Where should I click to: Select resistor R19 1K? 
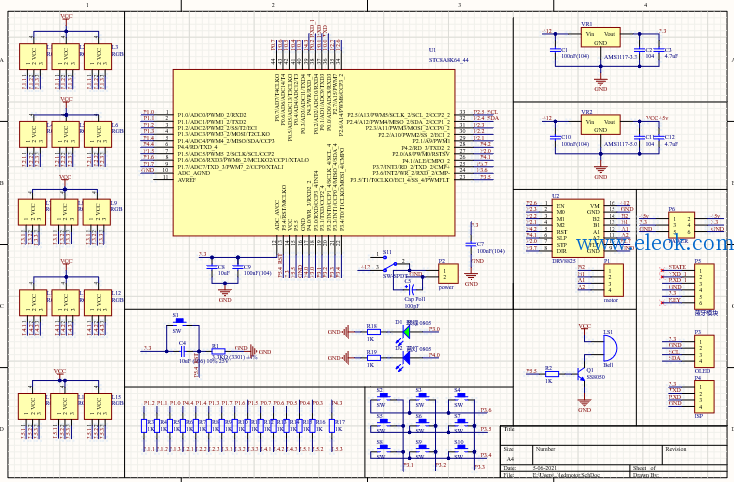coord(373,358)
